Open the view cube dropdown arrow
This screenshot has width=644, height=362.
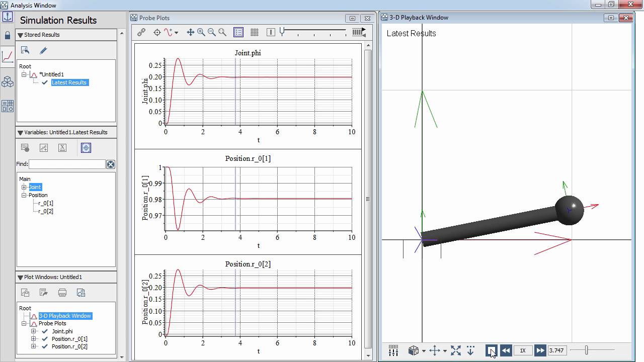[x=424, y=351]
